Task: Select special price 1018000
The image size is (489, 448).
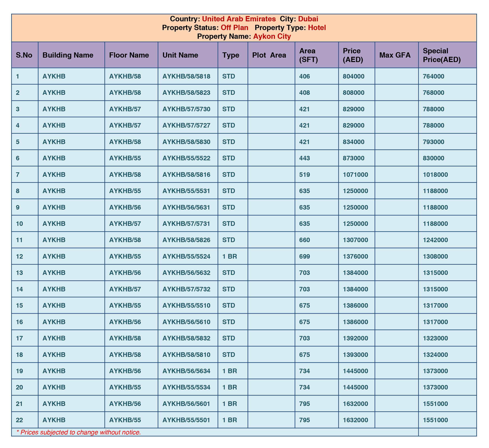Action: point(448,174)
